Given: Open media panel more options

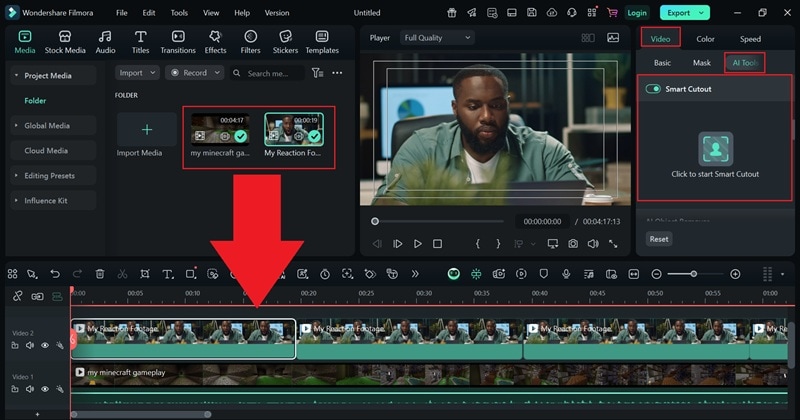Looking at the screenshot, I should pyautogui.click(x=337, y=73).
